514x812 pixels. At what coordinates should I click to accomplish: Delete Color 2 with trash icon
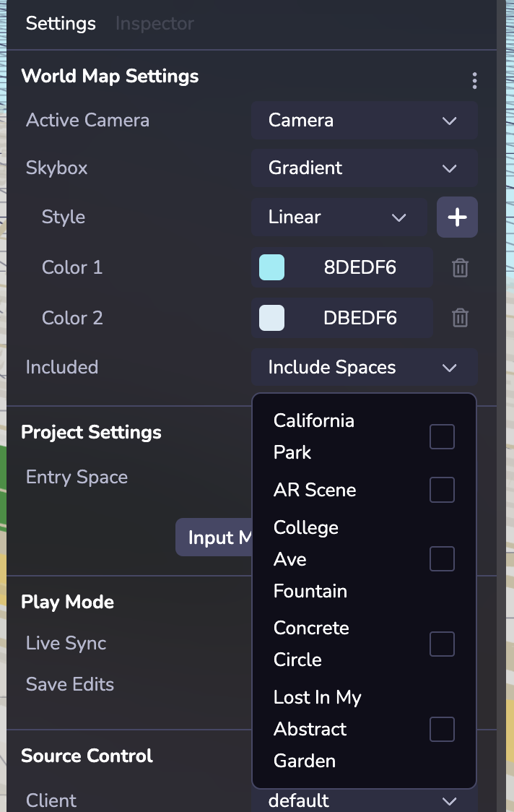click(460, 318)
